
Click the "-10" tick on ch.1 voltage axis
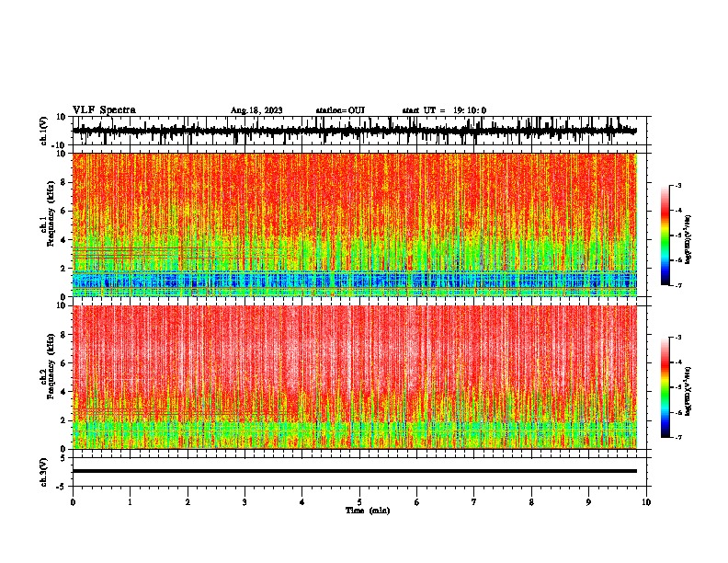60,145
